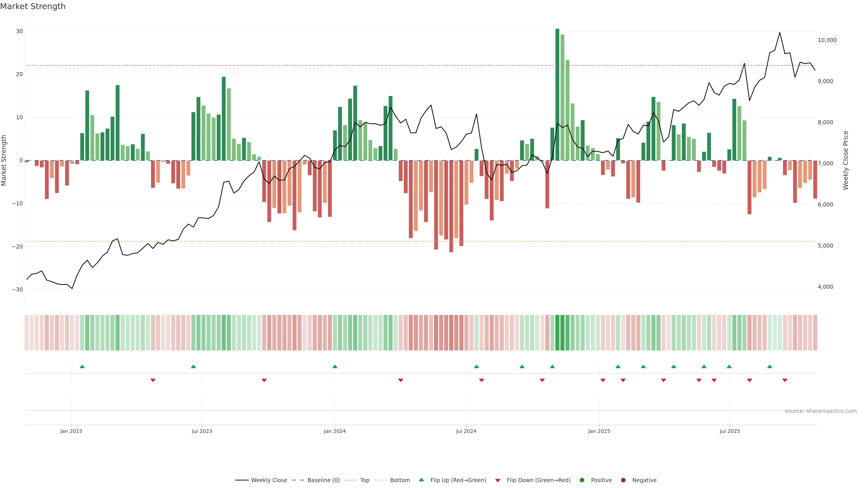Click Flip Up green triangle legend icon
This screenshot has height=488, width=868.
[x=421, y=480]
